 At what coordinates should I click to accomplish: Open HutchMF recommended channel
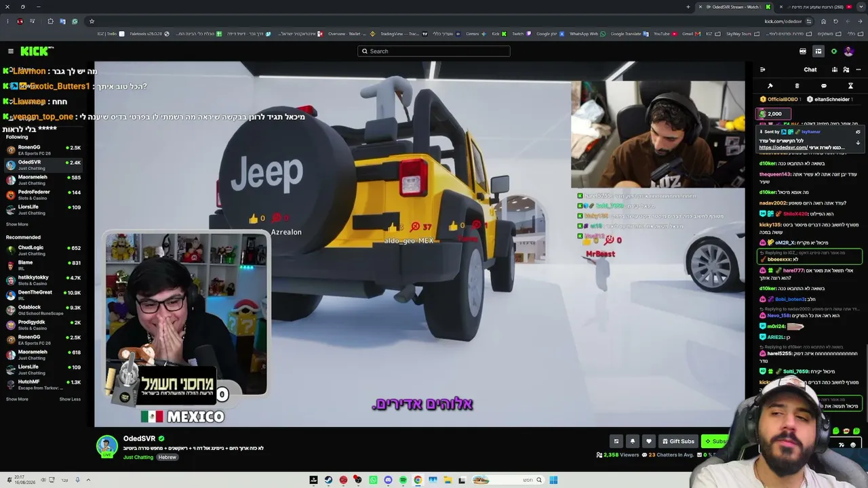point(43,384)
